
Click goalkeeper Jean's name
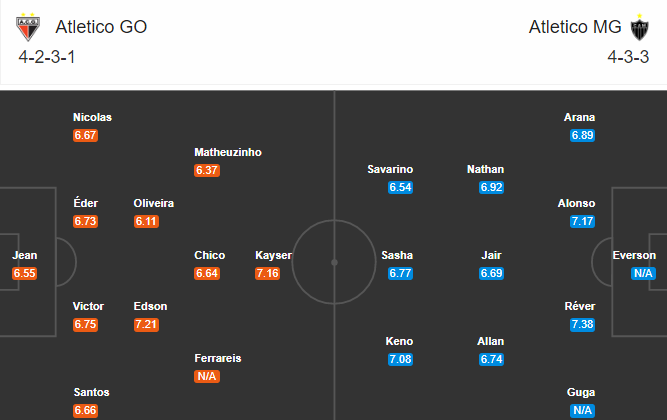point(25,255)
